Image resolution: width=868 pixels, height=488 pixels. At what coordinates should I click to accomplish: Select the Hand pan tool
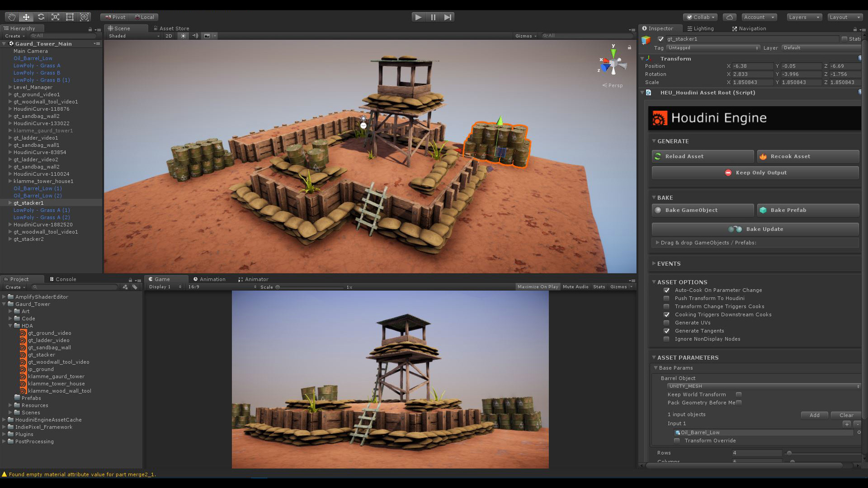tap(11, 17)
